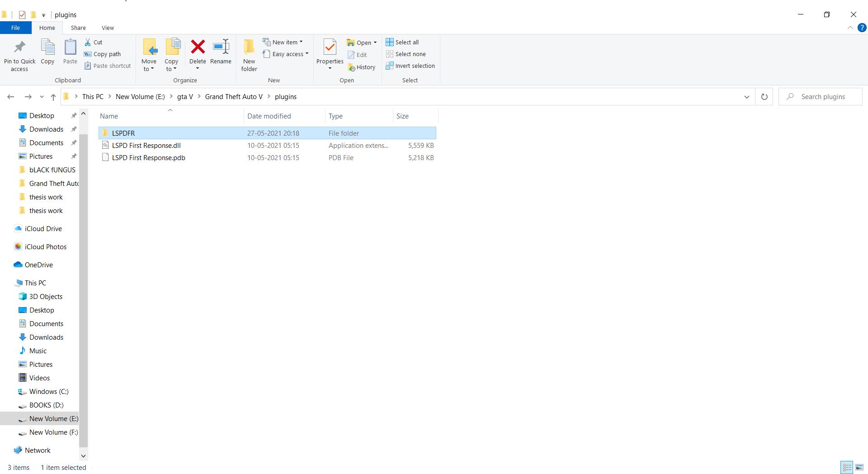The image size is (868, 474).
Task: Sort by Size column header
Action: (415, 116)
